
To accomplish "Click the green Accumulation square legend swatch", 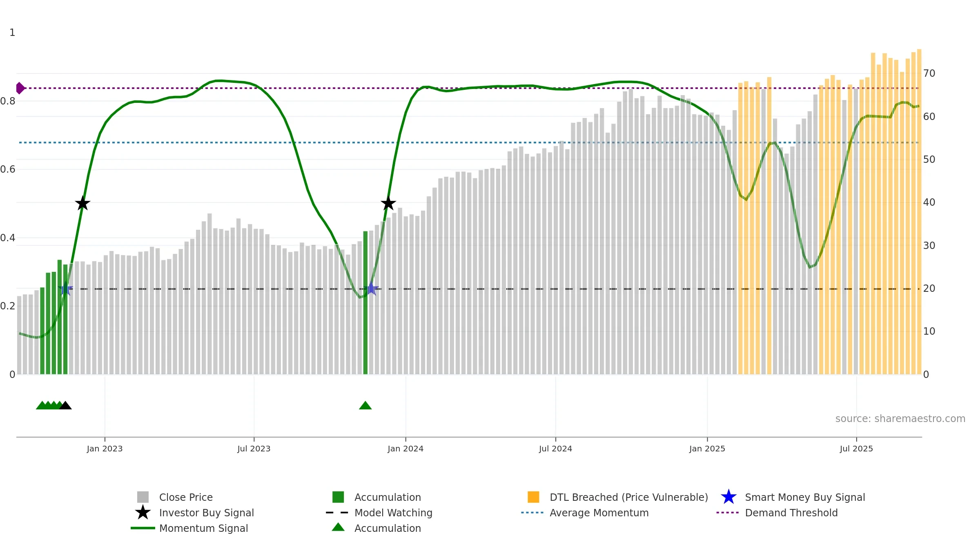I will [338, 497].
